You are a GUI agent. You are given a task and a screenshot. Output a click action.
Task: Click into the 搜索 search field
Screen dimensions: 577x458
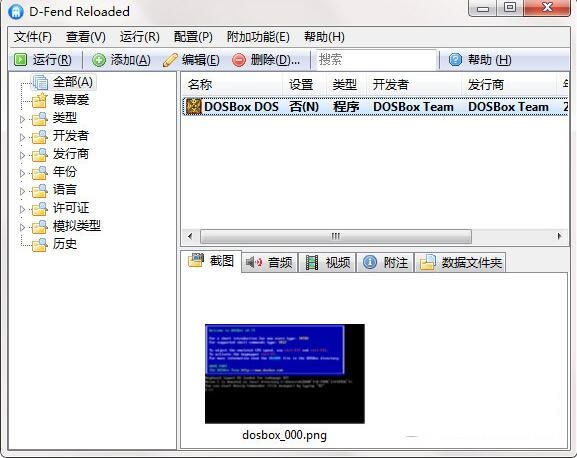375,60
